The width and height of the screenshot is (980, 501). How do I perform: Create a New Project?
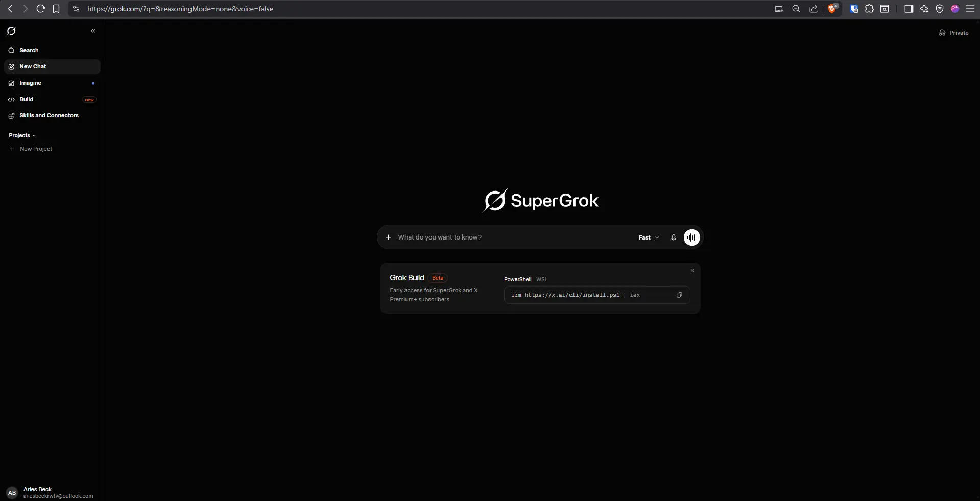pyautogui.click(x=31, y=149)
